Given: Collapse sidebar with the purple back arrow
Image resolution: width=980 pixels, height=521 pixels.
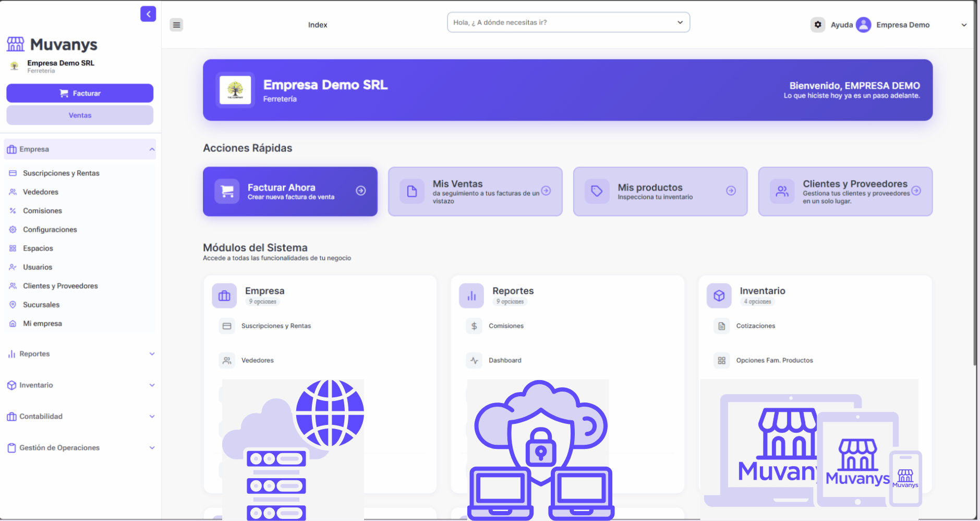Looking at the screenshot, I should 148,14.
